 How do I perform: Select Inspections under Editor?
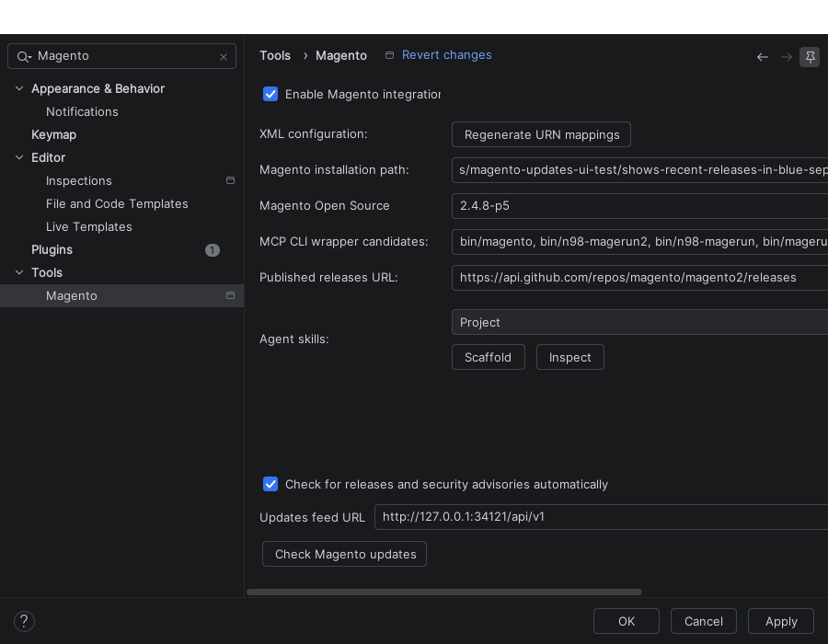tap(79, 180)
